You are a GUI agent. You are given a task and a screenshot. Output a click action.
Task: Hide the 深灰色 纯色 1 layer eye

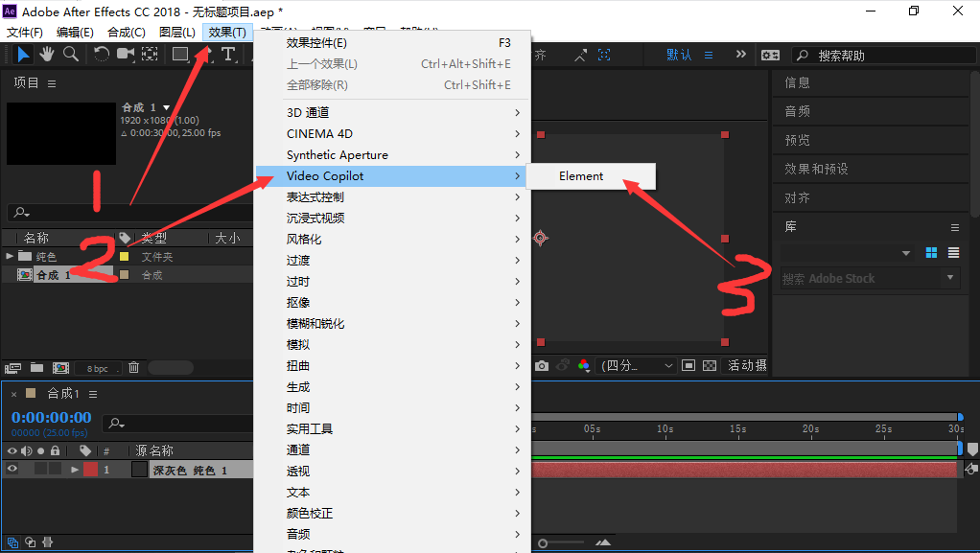pos(12,470)
